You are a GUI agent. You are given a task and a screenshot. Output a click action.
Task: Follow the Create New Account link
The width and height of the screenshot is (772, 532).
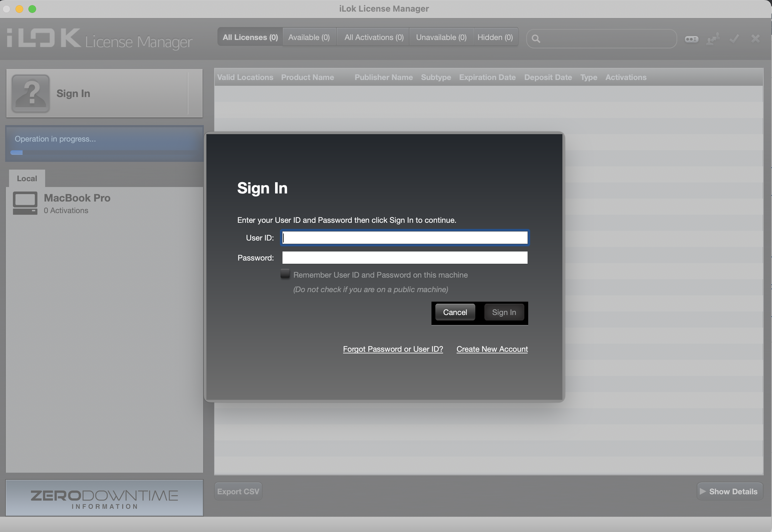[x=492, y=349]
